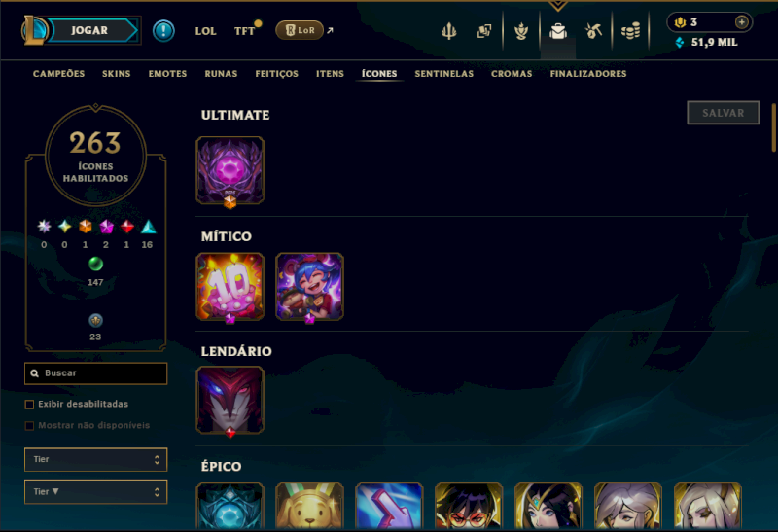
Task: Click the blue exclamation notification icon
Action: 163,31
